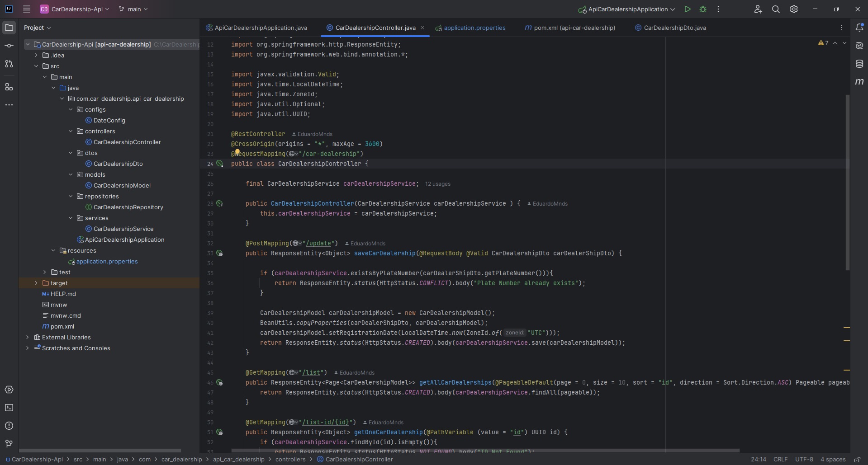Open Search Everywhere magnifier icon
This screenshot has width=868, height=465.
776,9
